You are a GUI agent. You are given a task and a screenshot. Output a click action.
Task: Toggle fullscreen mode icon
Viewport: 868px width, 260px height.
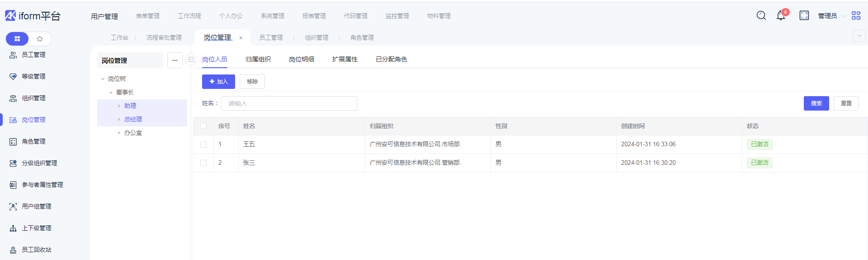[x=804, y=16]
